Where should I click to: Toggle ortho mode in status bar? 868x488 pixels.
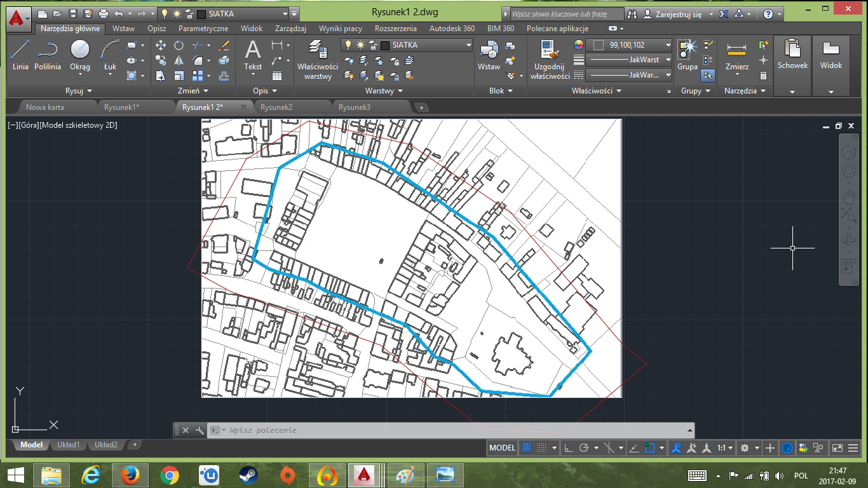[569, 448]
